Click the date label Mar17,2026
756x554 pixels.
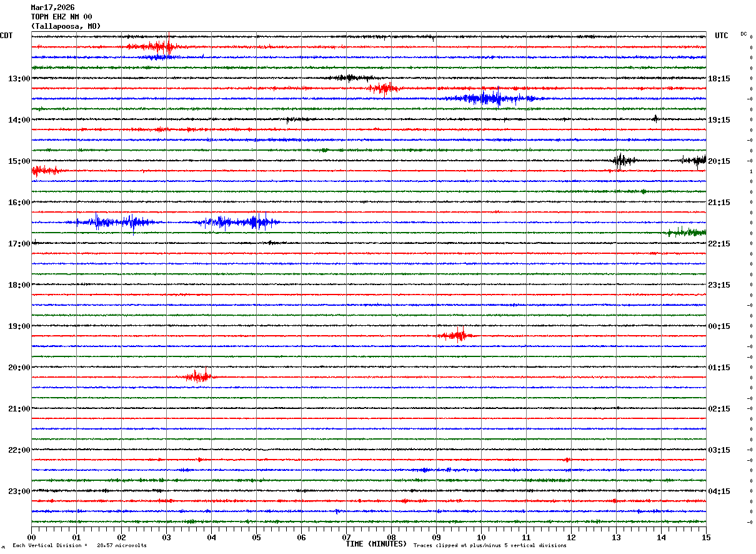tap(52, 8)
